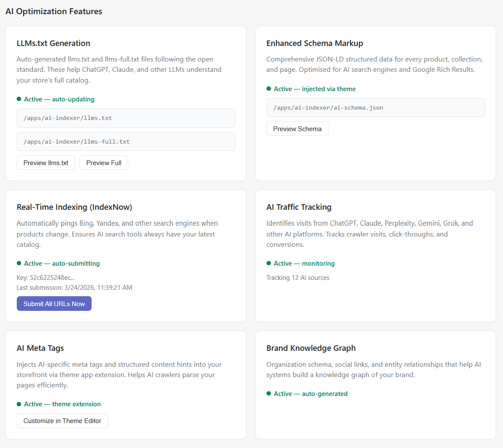Collapse the Enhanced Schema Markup section
Screen dimensions: 503x448
pyautogui.click(x=314, y=43)
